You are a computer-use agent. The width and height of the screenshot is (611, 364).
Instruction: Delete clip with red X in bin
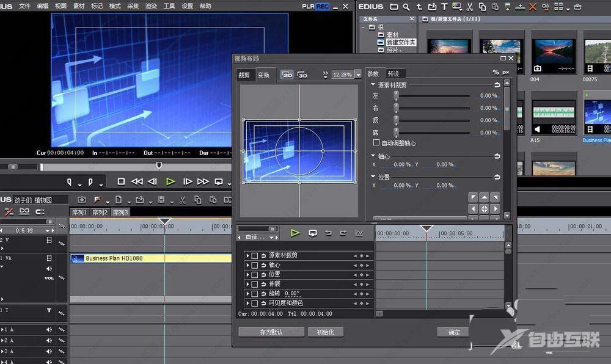tap(533, 7)
